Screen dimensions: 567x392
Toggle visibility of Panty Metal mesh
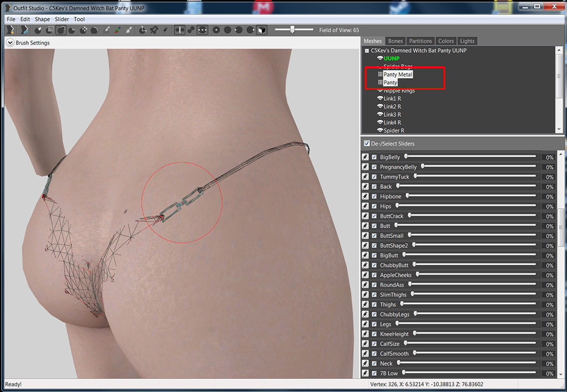tap(380, 74)
